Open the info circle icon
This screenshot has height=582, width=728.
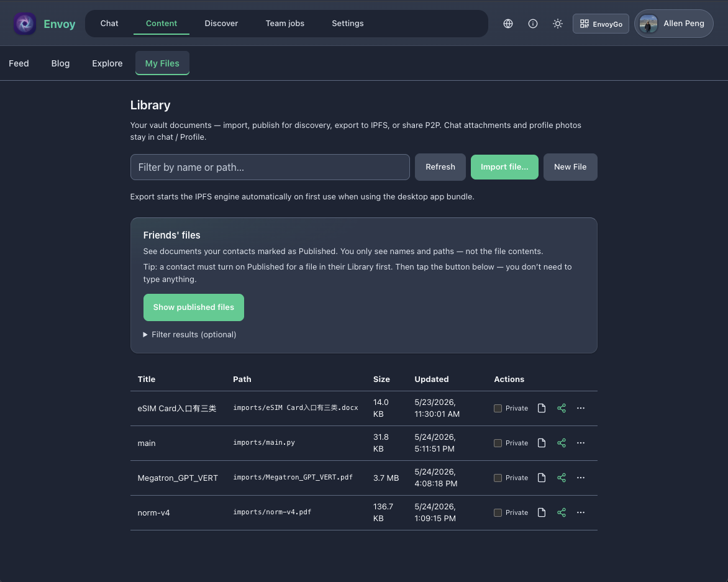point(532,24)
